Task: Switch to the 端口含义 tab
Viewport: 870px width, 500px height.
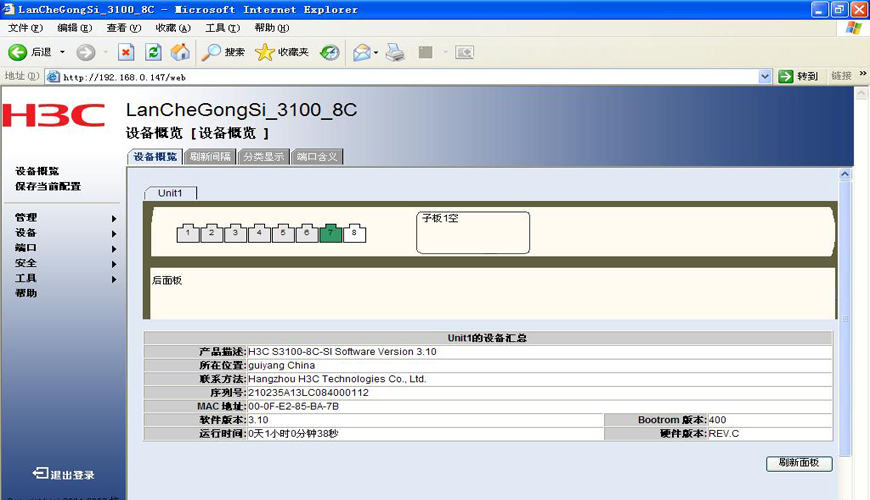Action: (317, 157)
